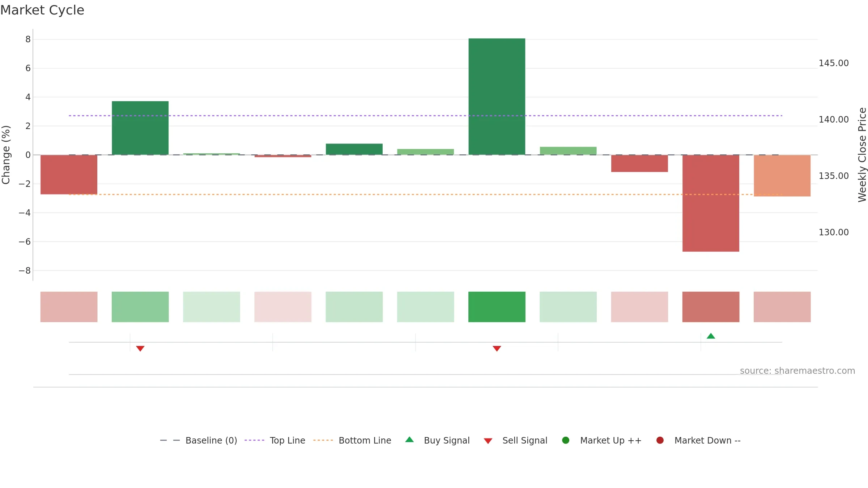Toggle the Market Up ++ legend label
Image resolution: width=868 pixels, height=488 pixels.
[x=611, y=440]
